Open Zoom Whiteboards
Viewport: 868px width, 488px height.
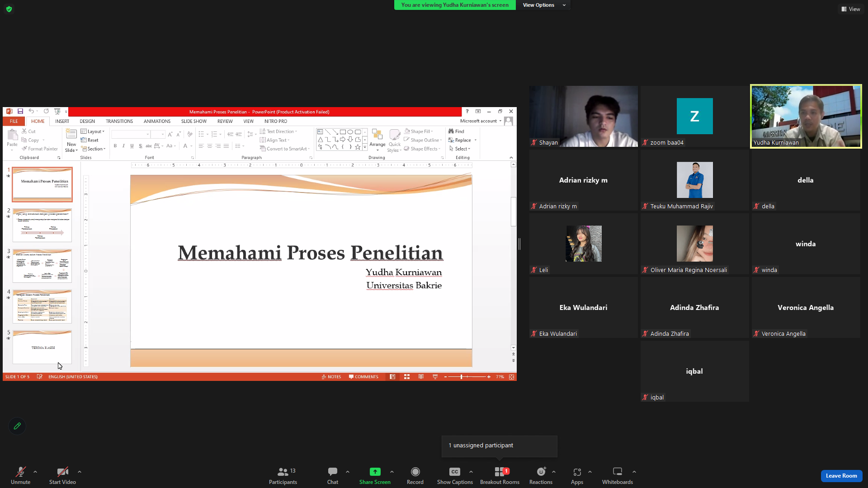click(617, 476)
